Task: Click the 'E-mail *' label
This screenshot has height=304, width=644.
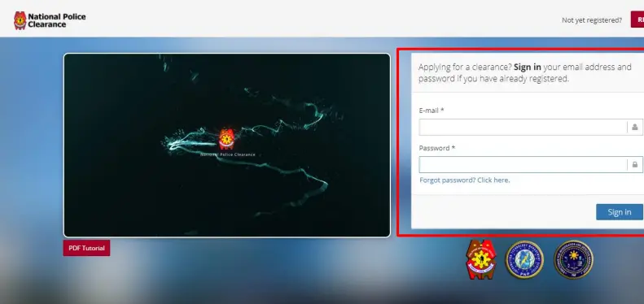Action: click(432, 111)
